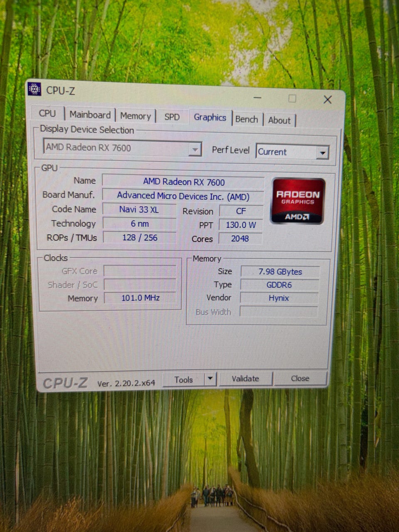Expand the Tools button dropdown arrow
This screenshot has width=399, height=532.
(210, 379)
